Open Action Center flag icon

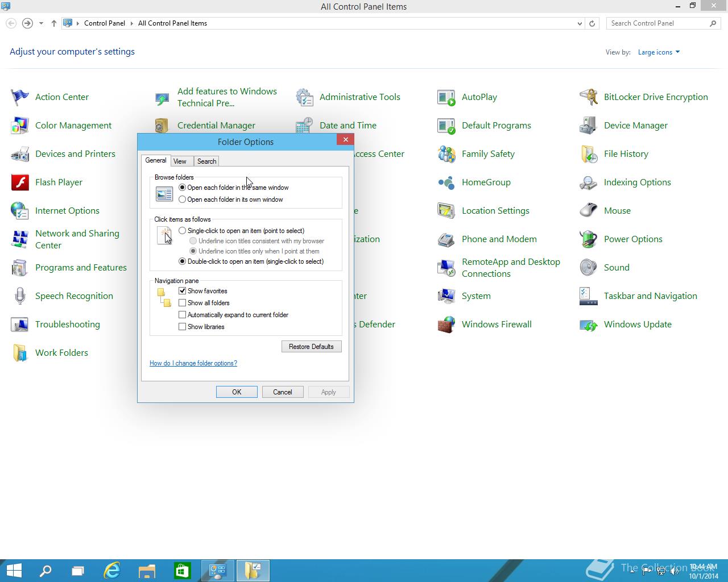click(x=20, y=97)
